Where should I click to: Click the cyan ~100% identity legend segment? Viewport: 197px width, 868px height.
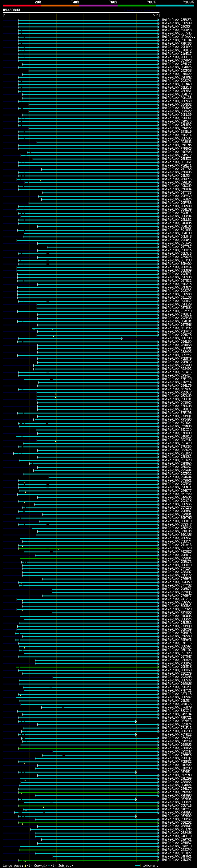pyautogui.click(x=175, y=6)
